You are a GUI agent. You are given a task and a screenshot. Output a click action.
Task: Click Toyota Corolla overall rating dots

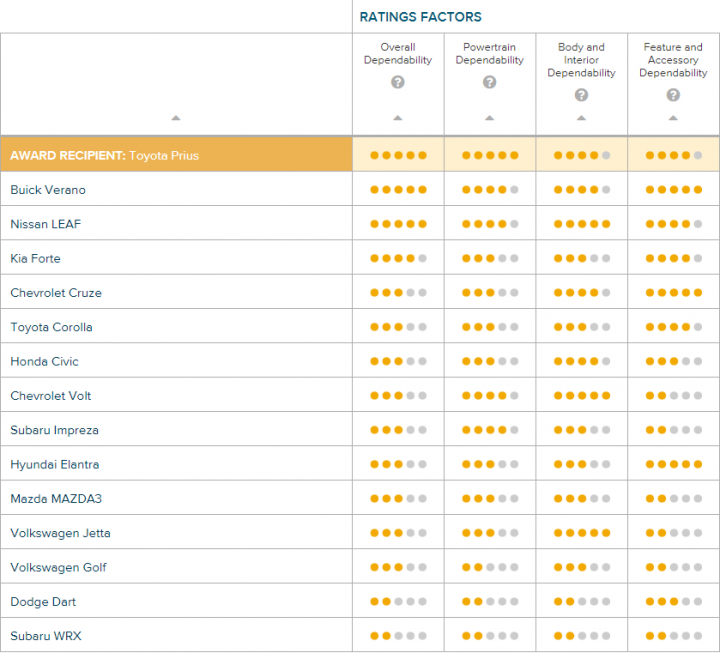coord(398,327)
